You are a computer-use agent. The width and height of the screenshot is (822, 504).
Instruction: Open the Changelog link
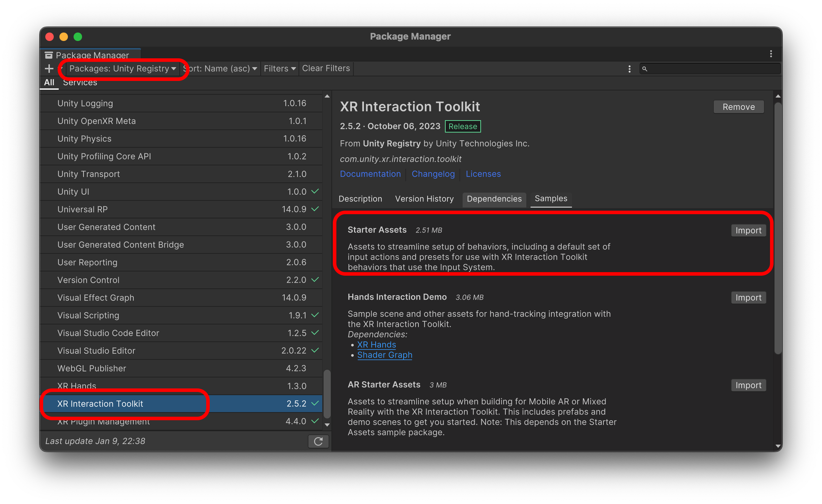click(433, 174)
